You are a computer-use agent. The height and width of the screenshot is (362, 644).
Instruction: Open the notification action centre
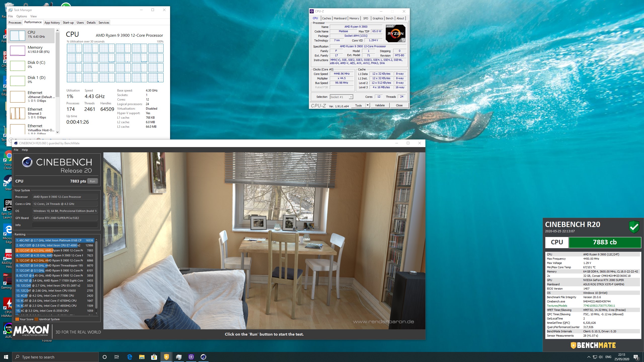[x=636, y=357]
